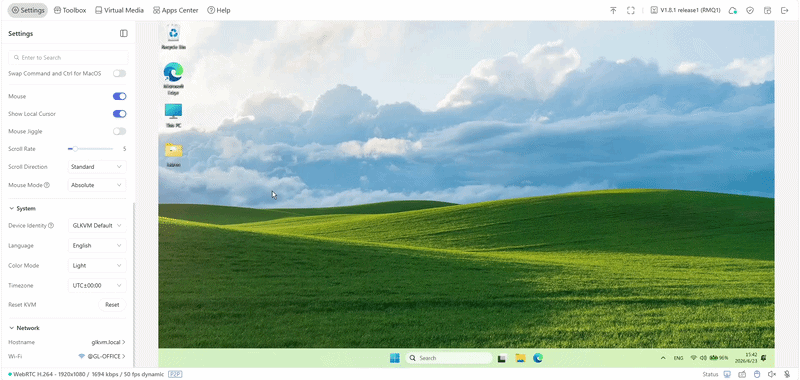Viewport: 800px width, 380px height.
Task: Open the Toolbox menu
Action: (x=70, y=10)
